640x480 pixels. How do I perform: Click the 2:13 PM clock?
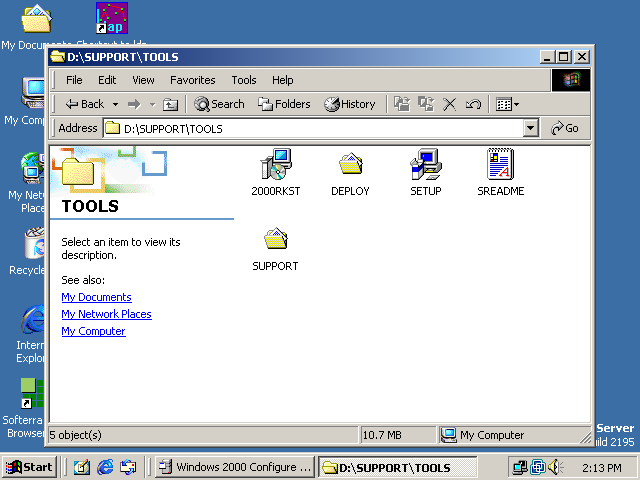click(x=602, y=468)
